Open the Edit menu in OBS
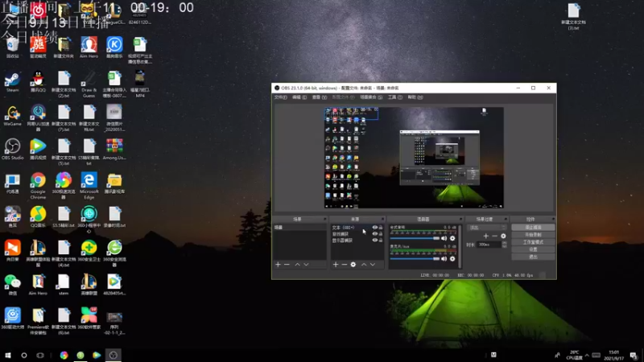 tap(299, 97)
